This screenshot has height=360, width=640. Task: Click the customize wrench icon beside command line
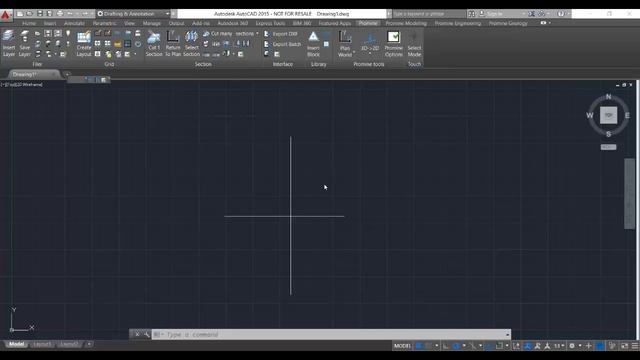pos(147,334)
